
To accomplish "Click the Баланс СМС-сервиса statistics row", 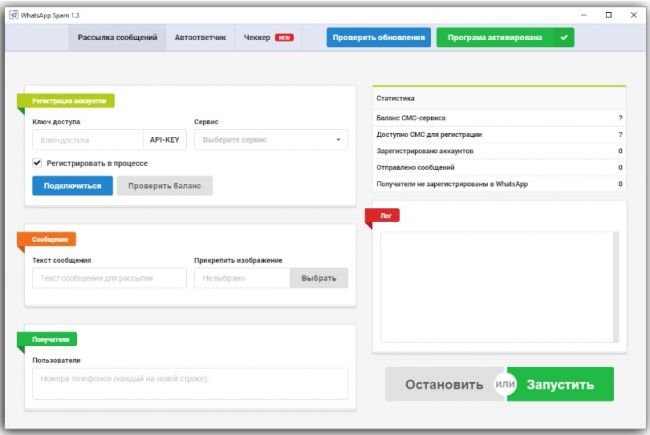I will 499,118.
